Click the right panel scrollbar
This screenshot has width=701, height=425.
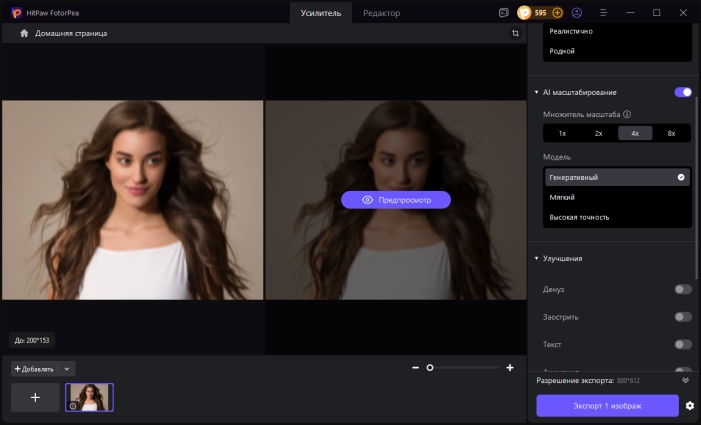697,188
